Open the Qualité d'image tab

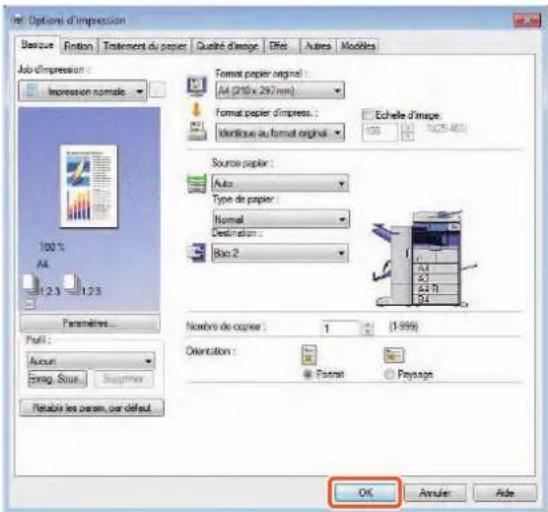pyautogui.click(x=227, y=46)
